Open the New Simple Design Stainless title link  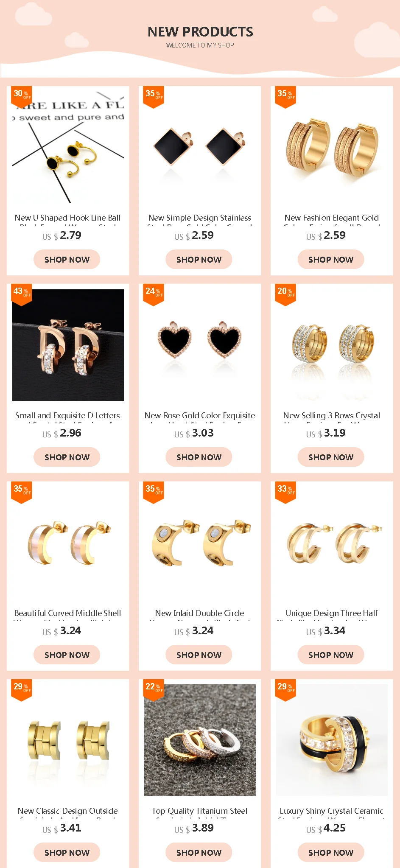(x=200, y=218)
